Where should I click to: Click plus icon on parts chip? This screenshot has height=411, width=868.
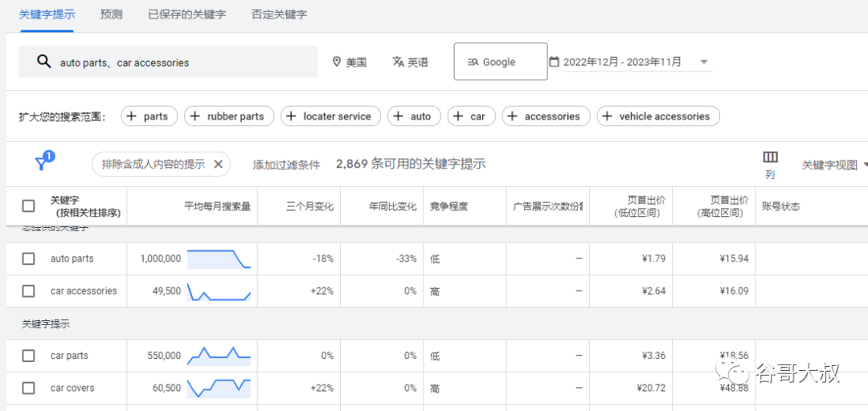(131, 116)
